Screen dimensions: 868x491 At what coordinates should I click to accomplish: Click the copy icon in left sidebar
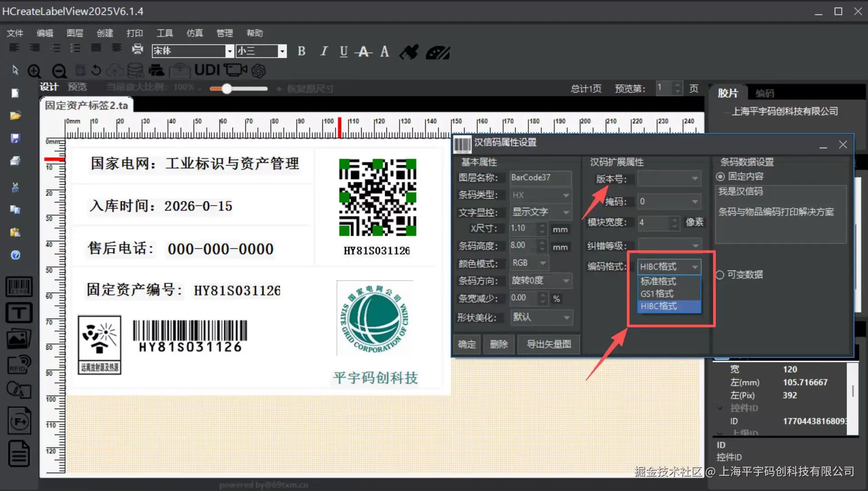pyautogui.click(x=15, y=210)
